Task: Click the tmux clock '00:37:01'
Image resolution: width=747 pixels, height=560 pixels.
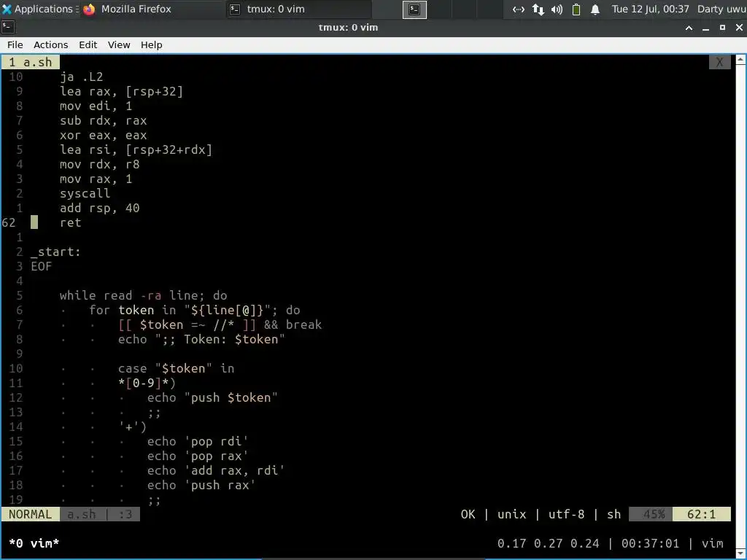Action: pyautogui.click(x=650, y=543)
